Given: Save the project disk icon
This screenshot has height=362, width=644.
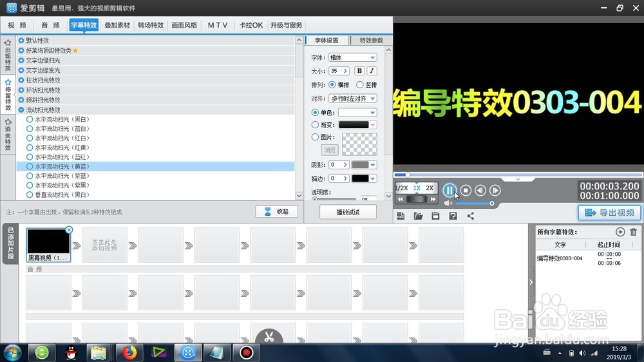Looking at the screenshot, I should pyautogui.click(x=435, y=216).
